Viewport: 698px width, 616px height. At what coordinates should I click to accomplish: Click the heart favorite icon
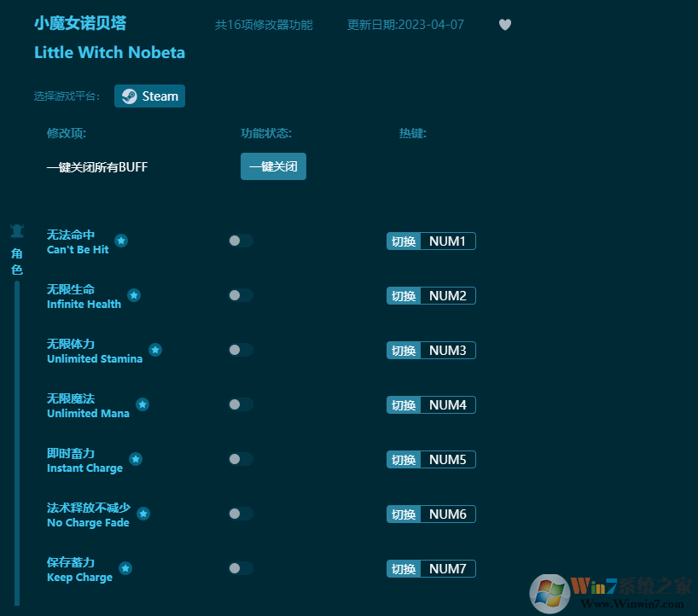[505, 25]
